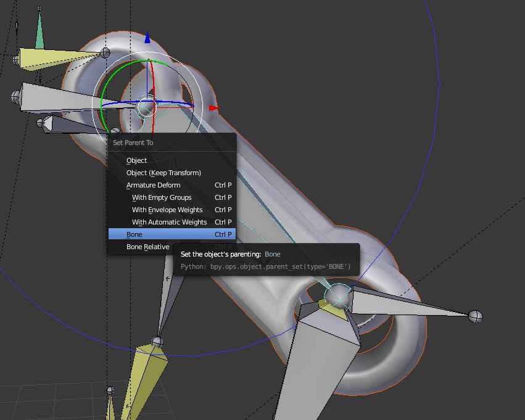The image size is (525, 420).
Task: Select "With Empty Groups" option
Action: click(162, 197)
